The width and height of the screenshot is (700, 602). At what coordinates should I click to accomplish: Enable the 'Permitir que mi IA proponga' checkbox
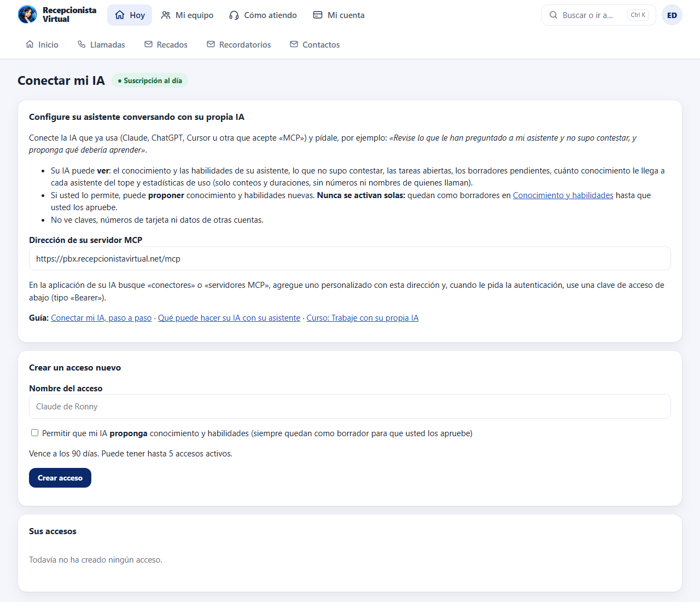click(34, 433)
